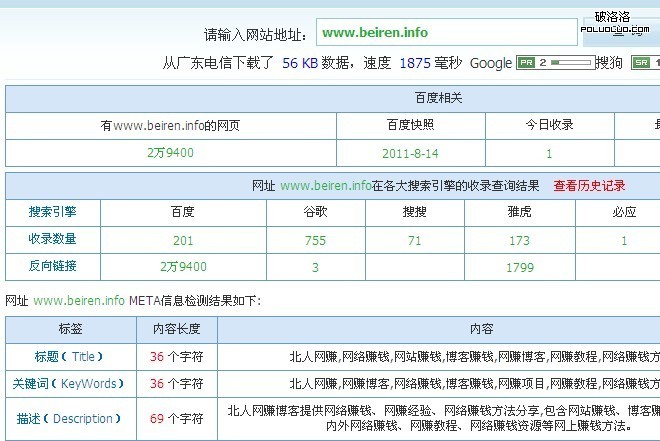
Task: Click the website address input field
Action: click(x=447, y=32)
